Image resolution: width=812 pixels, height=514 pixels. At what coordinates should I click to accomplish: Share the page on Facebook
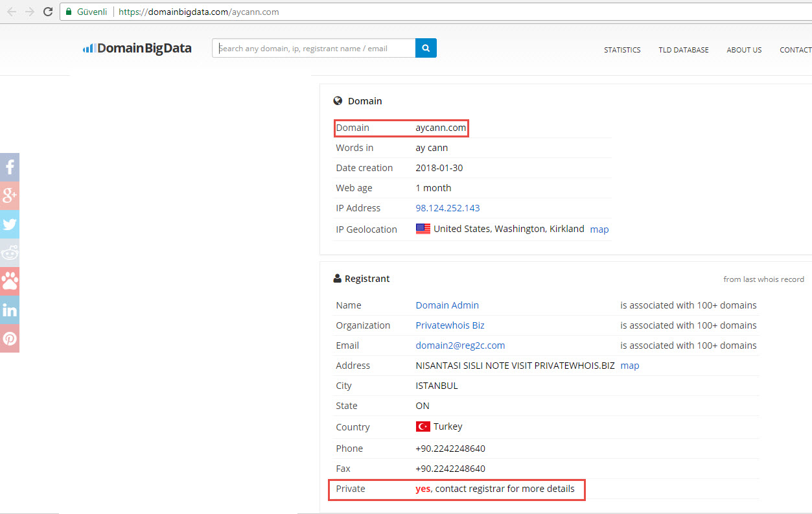point(10,167)
